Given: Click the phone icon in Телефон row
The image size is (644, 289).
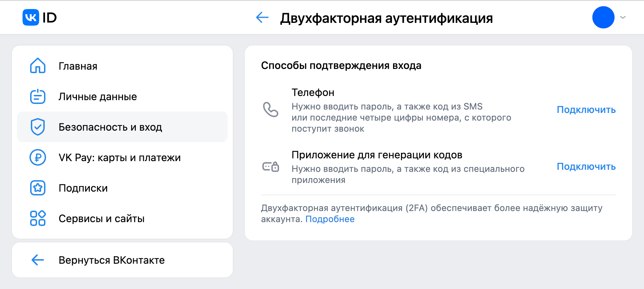Looking at the screenshot, I should click(270, 110).
